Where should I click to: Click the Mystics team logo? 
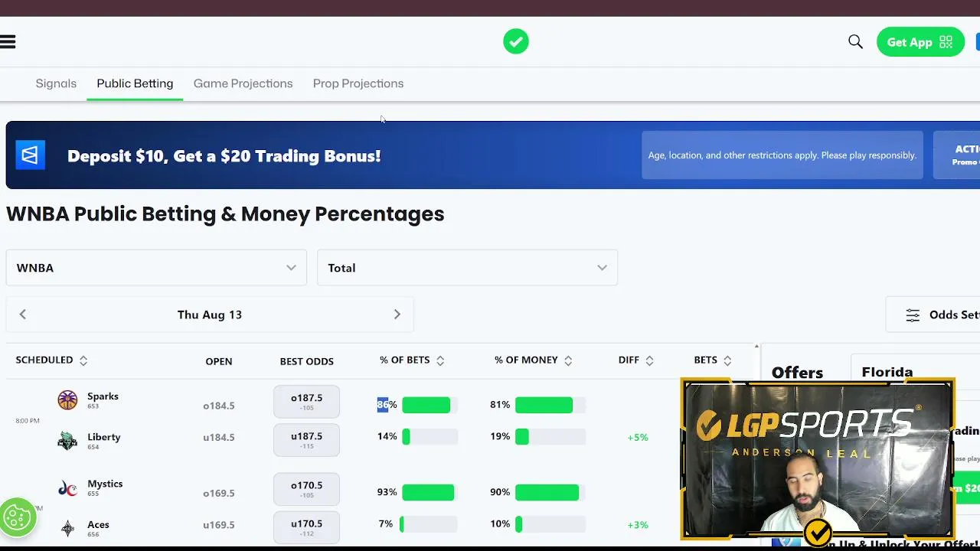(x=67, y=487)
